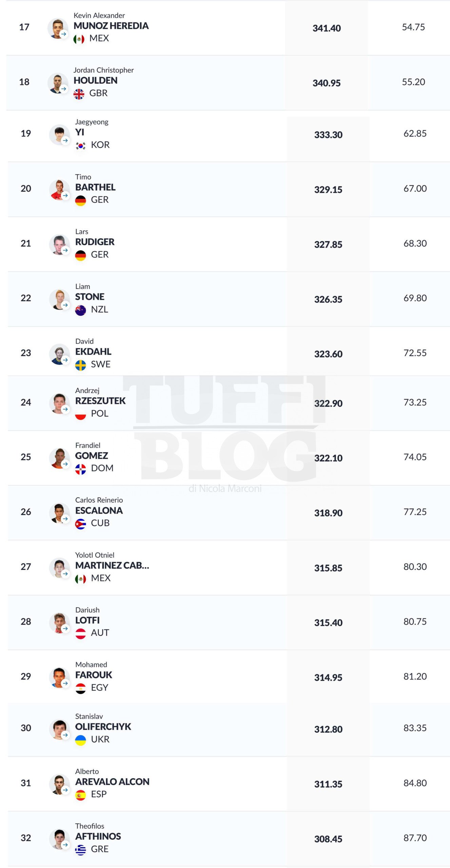The height and width of the screenshot is (868, 450).
Task: Open athlete name RUDIGER link
Action: pyautogui.click(x=95, y=242)
